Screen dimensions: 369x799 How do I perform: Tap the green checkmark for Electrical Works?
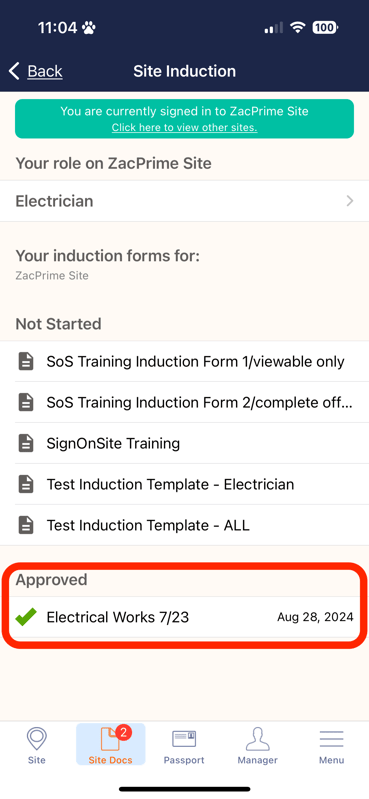(26, 617)
